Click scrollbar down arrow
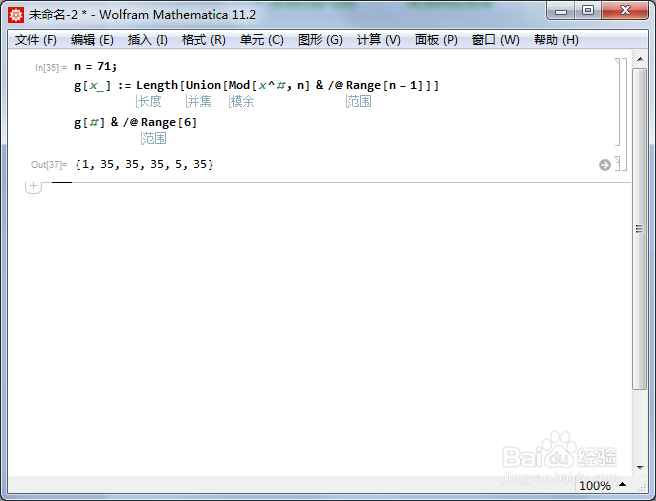Screen dimensions: 656x501 (x=640, y=468)
